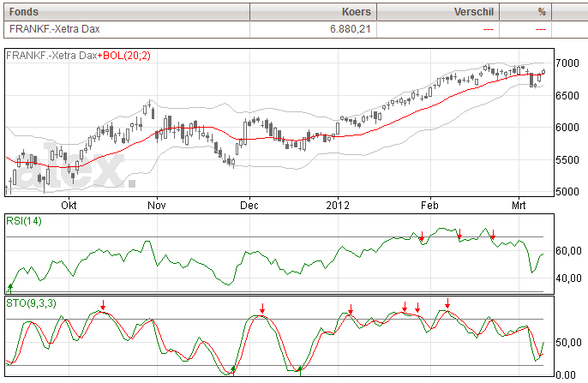Image resolution: width=588 pixels, height=383 pixels.
Task: Click the 6.880,21 price value
Action: (351, 29)
